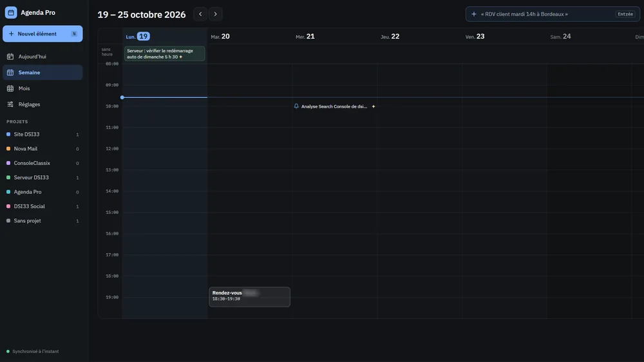Click the green sync status dot
This screenshot has width=644, height=362.
tap(8, 351)
